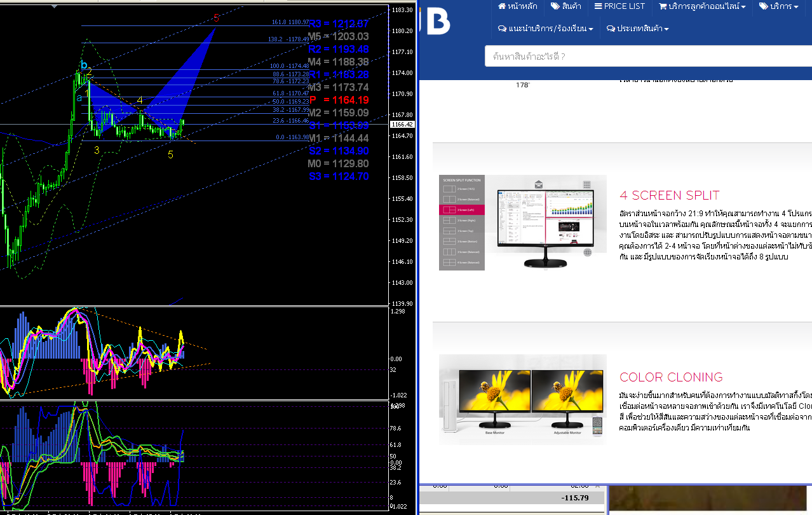The height and width of the screenshot is (515, 812).
Task: Click the white B site logo
Action: [438, 21]
